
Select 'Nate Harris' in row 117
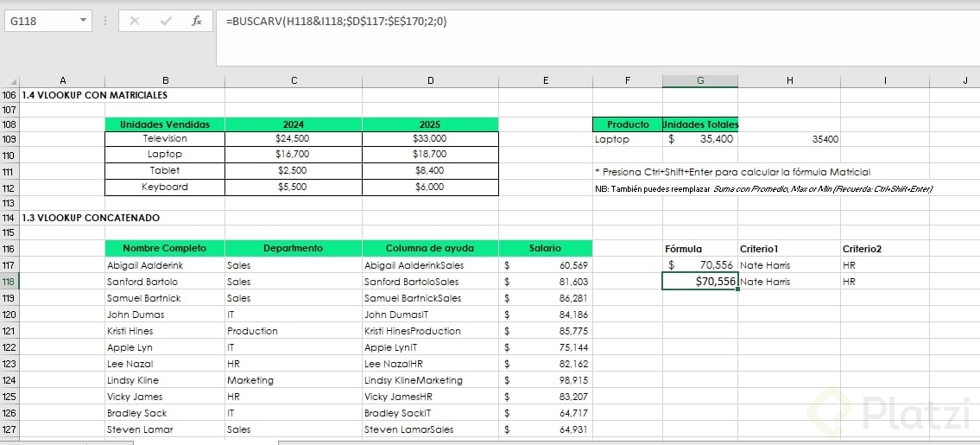pyautogui.click(x=789, y=265)
